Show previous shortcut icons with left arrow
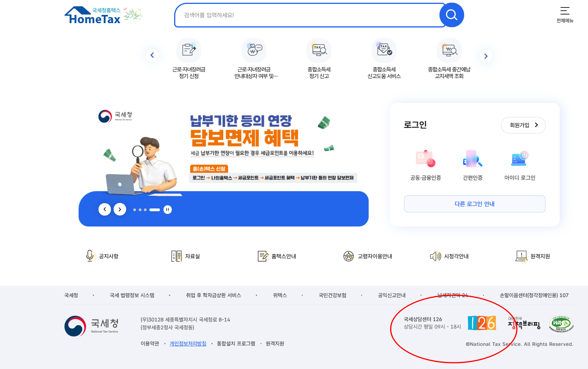This screenshot has height=369, width=588. pos(152,55)
